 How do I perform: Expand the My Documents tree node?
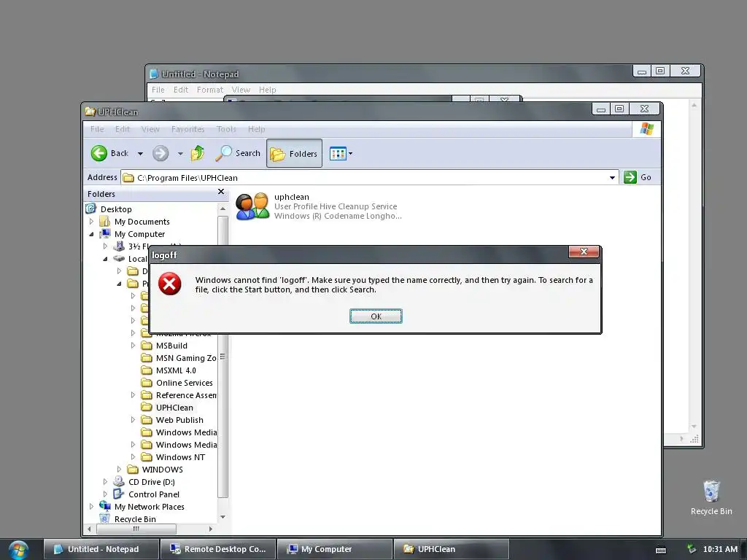pos(91,222)
